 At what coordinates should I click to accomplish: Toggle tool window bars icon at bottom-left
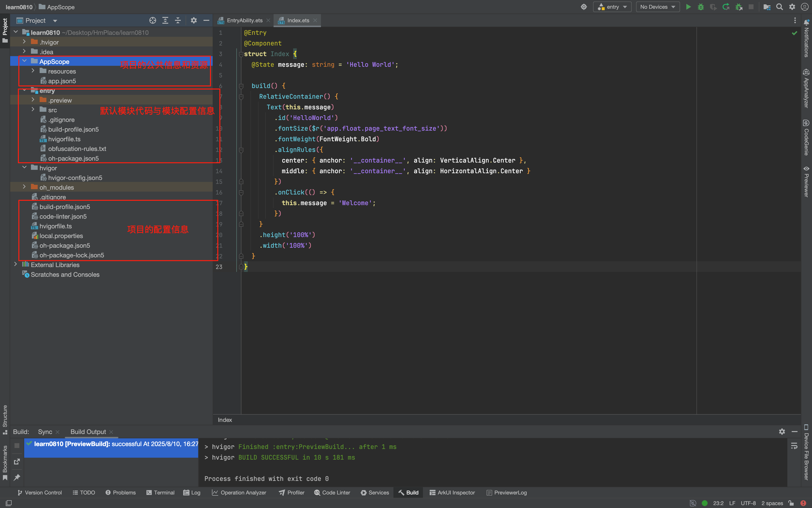click(9, 503)
